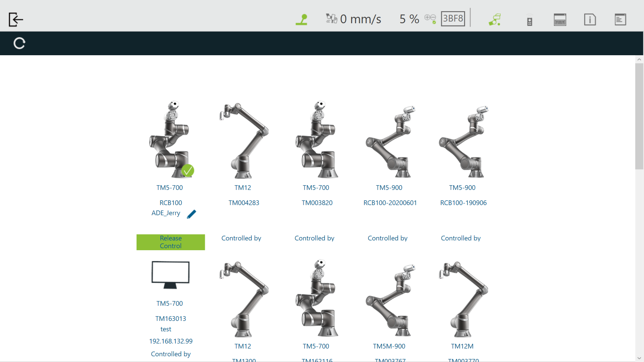The height and width of the screenshot is (362, 644).
Task: Click the RCB100-190906 label
Action: tap(463, 203)
